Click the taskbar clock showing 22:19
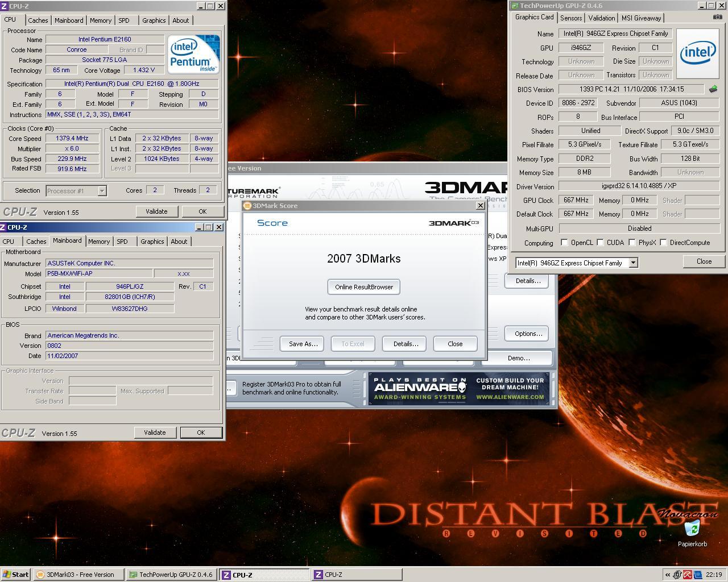The width and height of the screenshot is (728, 582). 713,575
